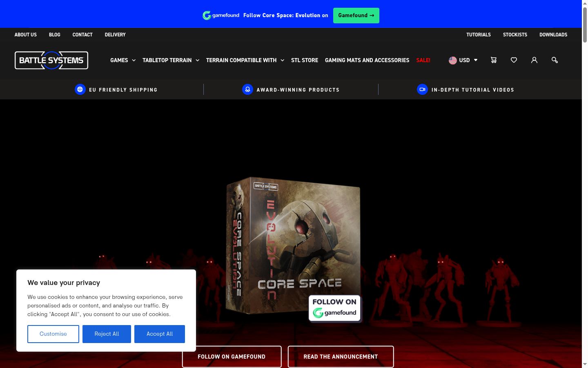Click the video camera tutorial icon
Viewport: 588px width, 368px height.
coord(422,89)
